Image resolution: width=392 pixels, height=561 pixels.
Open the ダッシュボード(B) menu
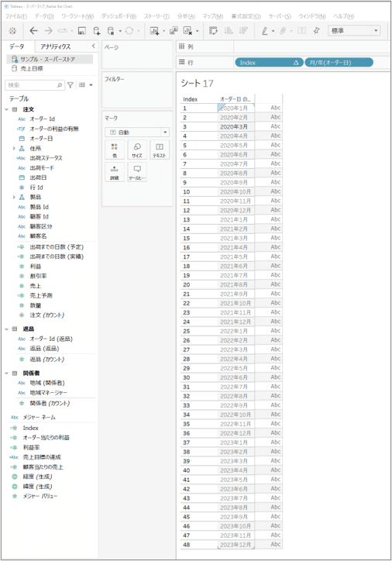(x=119, y=16)
